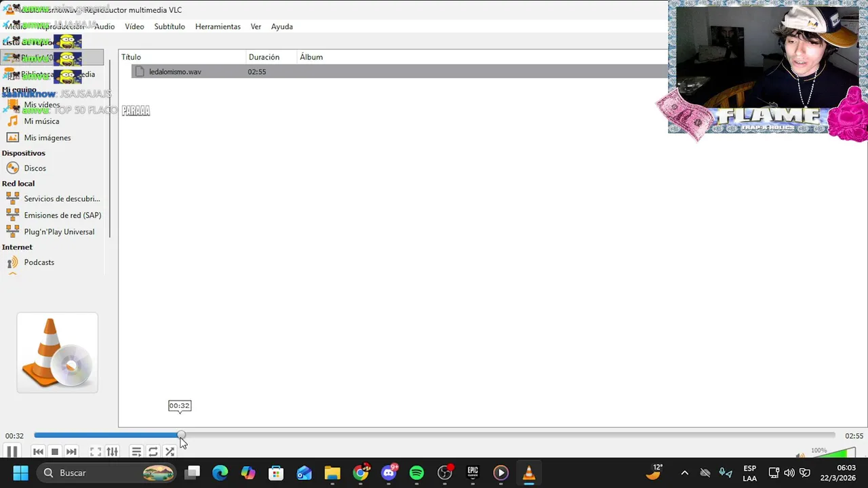Toggle random shuffle playback
The width and height of the screenshot is (868, 488).
170,451
